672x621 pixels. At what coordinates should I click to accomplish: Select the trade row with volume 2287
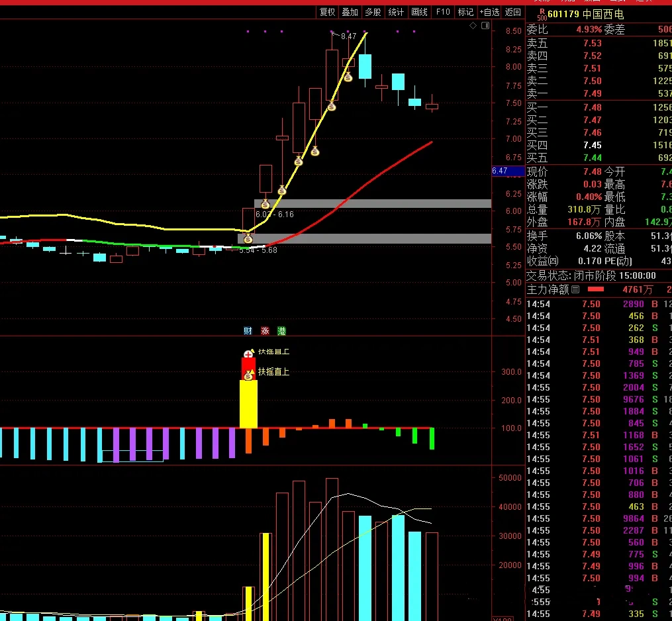(599, 530)
